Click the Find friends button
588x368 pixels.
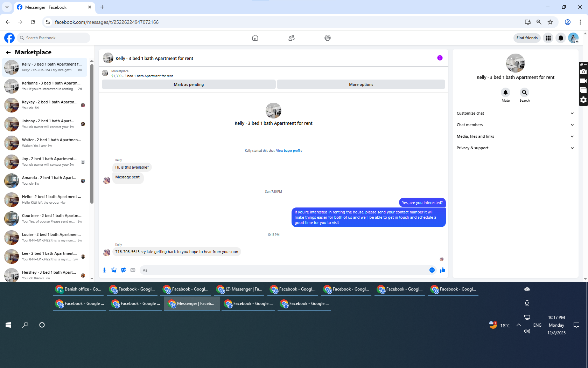point(527,38)
